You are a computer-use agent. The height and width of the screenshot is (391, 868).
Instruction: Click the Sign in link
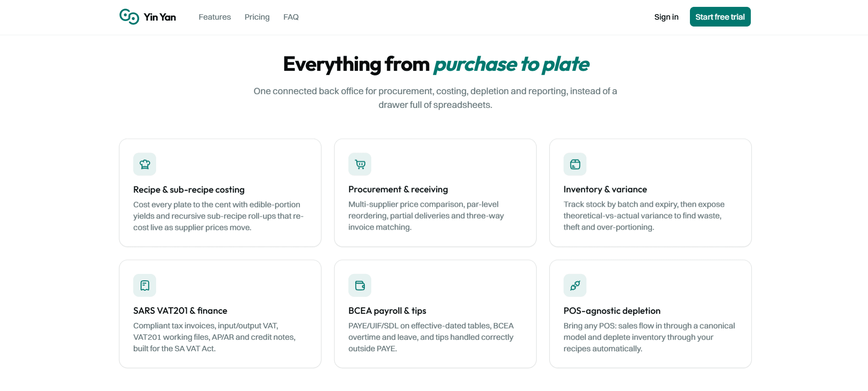(x=666, y=17)
